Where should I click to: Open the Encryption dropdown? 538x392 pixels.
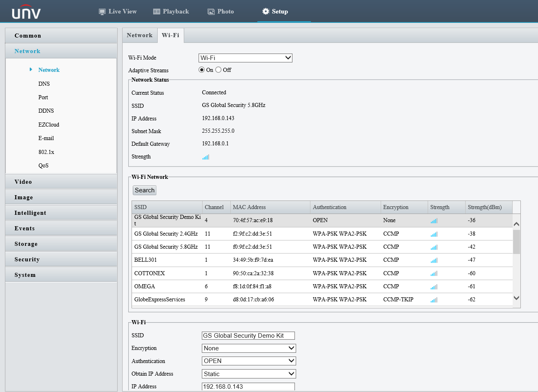[x=249, y=348]
